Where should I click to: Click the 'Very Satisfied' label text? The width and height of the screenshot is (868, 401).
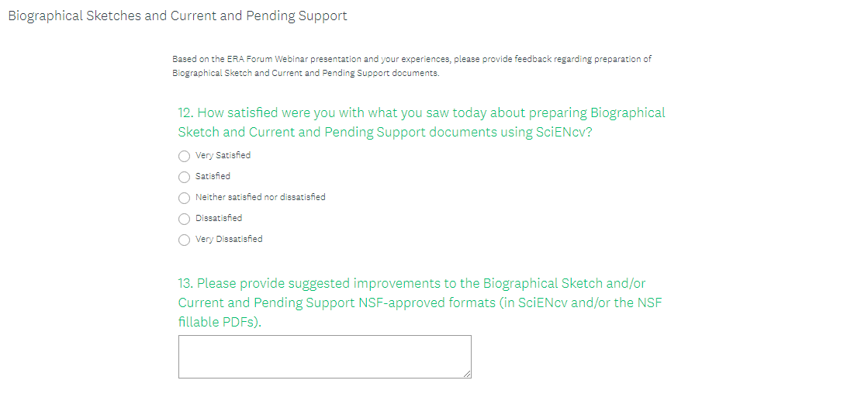coord(223,155)
